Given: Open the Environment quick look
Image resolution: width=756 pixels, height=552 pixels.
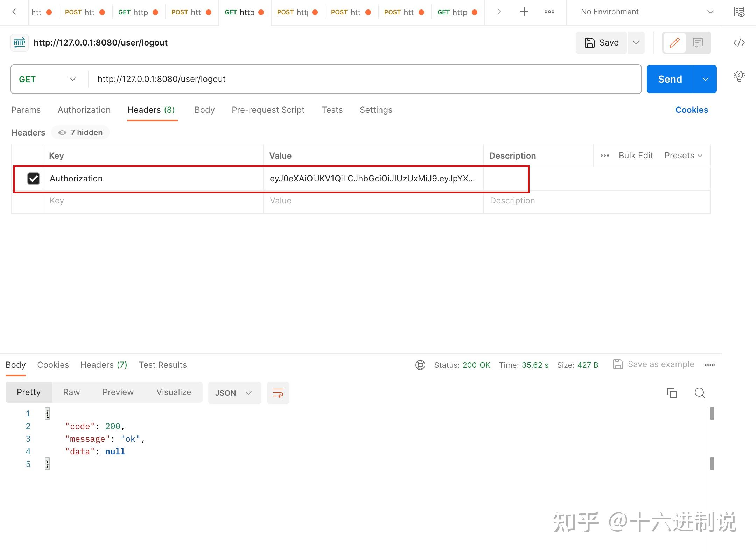Looking at the screenshot, I should click(x=739, y=12).
